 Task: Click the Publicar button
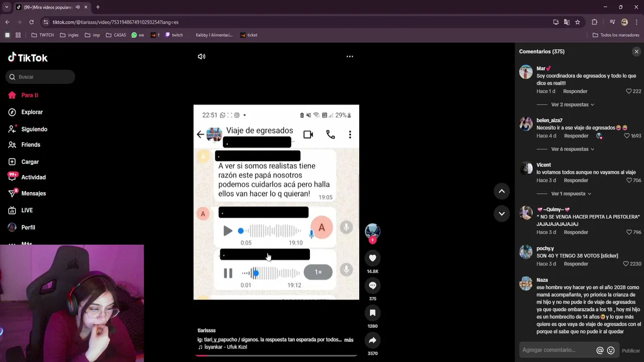631,350
